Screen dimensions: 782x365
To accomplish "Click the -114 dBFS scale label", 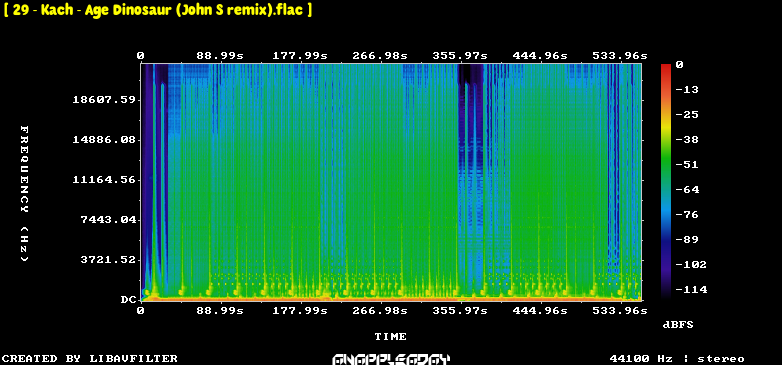I will pyautogui.click(x=691, y=289).
